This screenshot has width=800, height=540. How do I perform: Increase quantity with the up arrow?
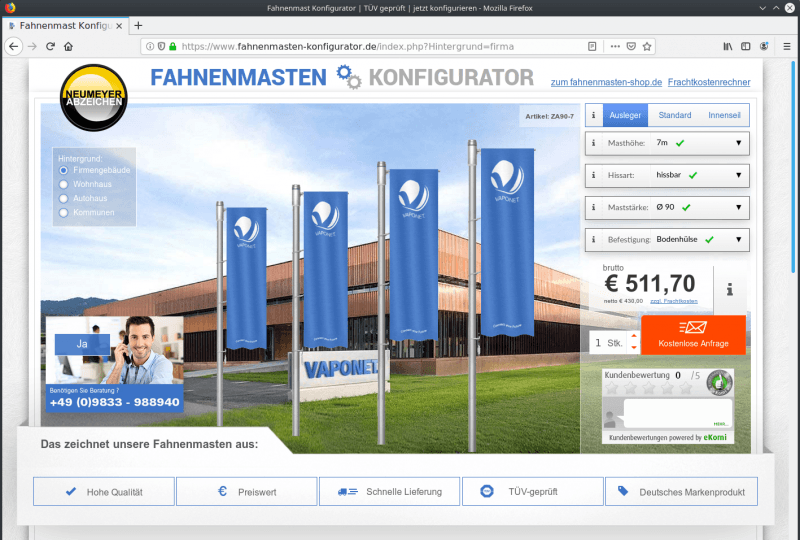[634, 336]
